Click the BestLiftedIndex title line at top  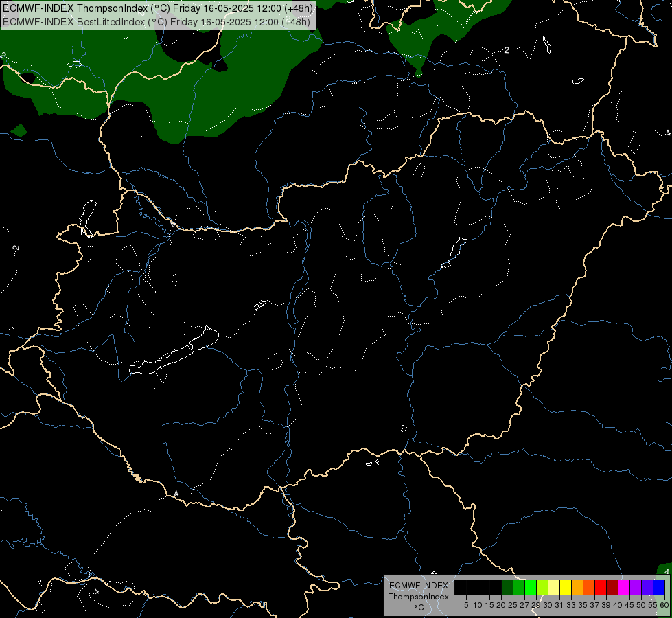point(157,22)
